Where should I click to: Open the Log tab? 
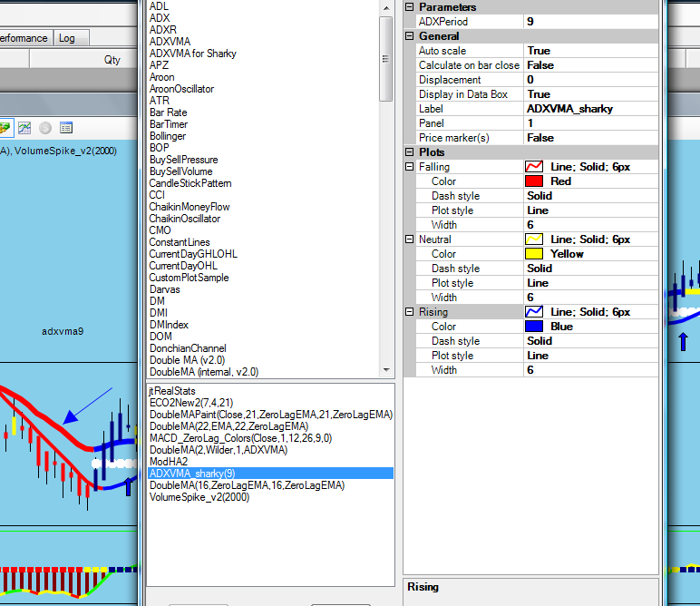[72, 38]
